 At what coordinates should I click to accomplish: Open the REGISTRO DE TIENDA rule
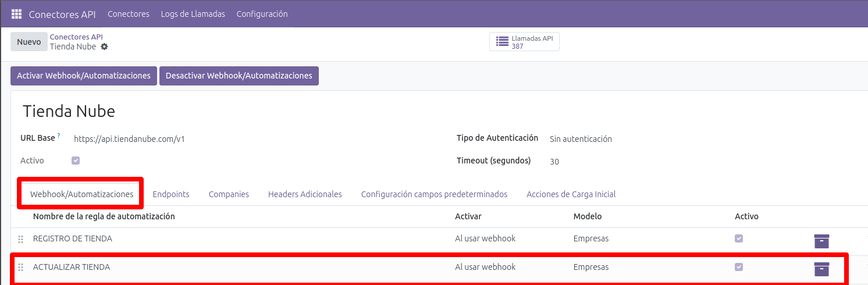click(x=73, y=238)
